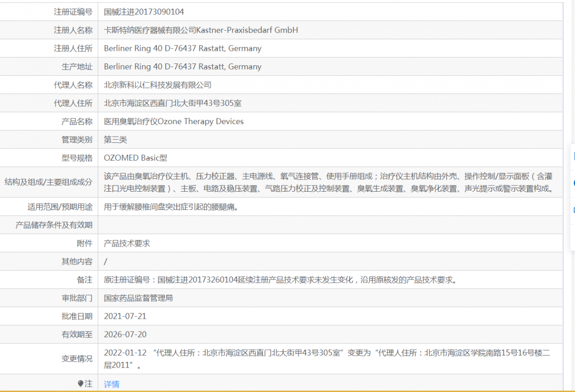This screenshot has width=575, height=392.
Task: Select model value OZOMED Basic型
Action: [136, 158]
